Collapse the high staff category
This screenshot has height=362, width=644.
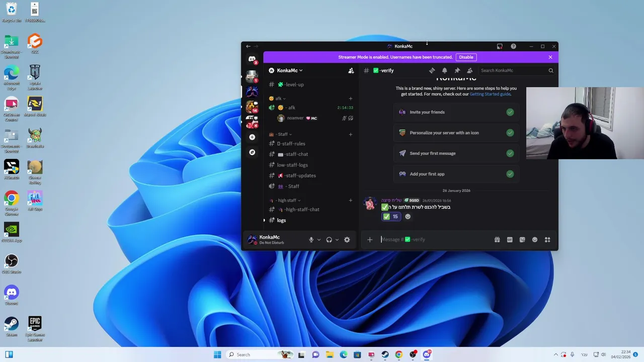point(285,200)
